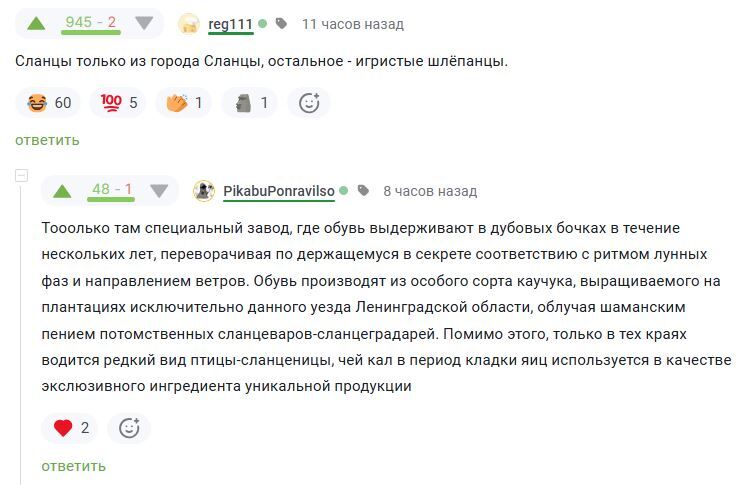Toggle the clapping hands reaction
The width and height of the screenshot is (753, 485).
184,102
